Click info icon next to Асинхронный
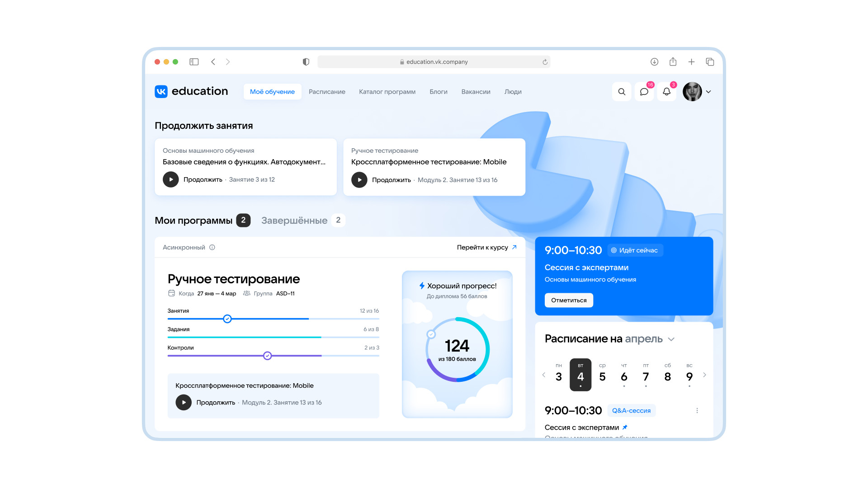Screen dimensions: 868x488 tap(212, 248)
